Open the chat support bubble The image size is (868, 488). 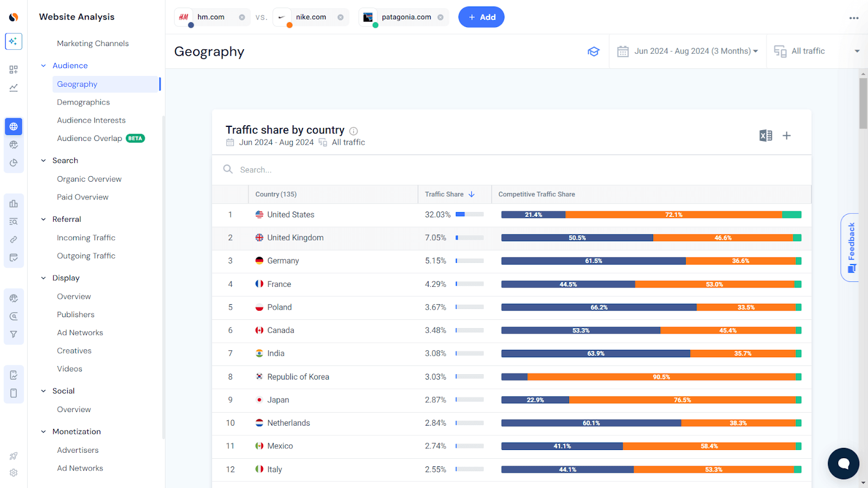pos(843,464)
